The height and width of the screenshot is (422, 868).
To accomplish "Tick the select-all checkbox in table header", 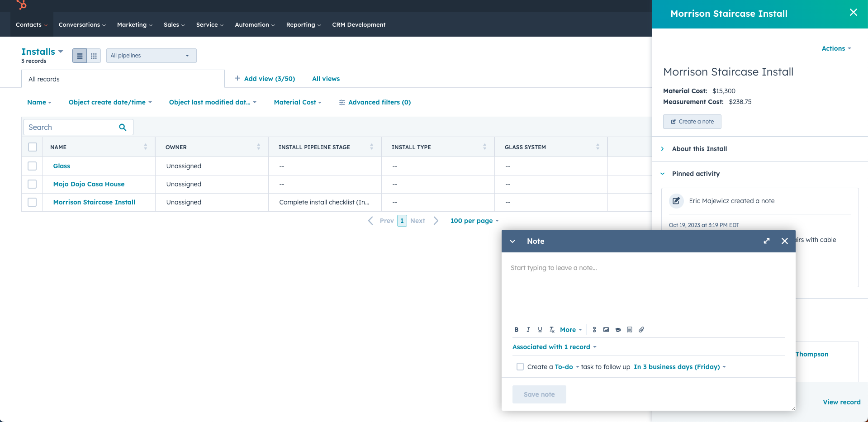I will [33, 147].
